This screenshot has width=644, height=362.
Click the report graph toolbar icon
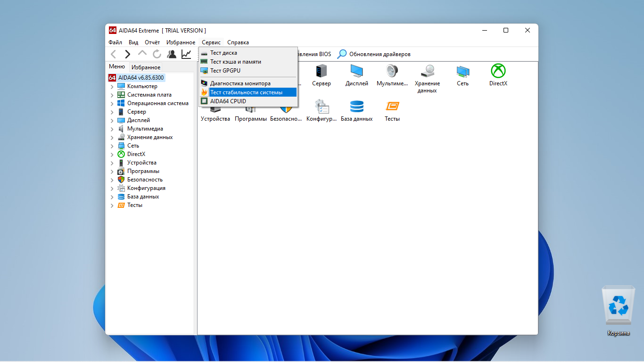pyautogui.click(x=186, y=54)
